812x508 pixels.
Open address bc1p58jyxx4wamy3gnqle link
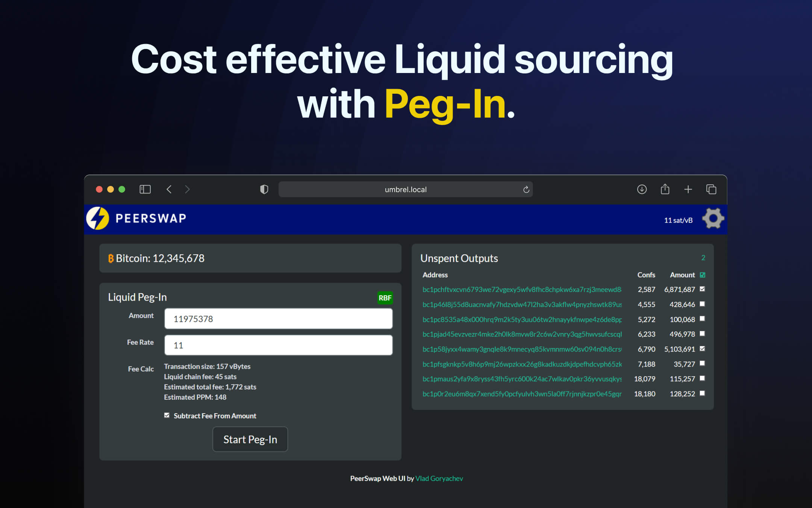pos(522,349)
